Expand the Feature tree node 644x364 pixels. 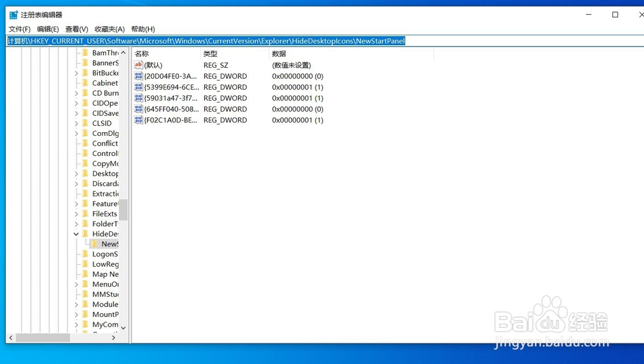77,204
